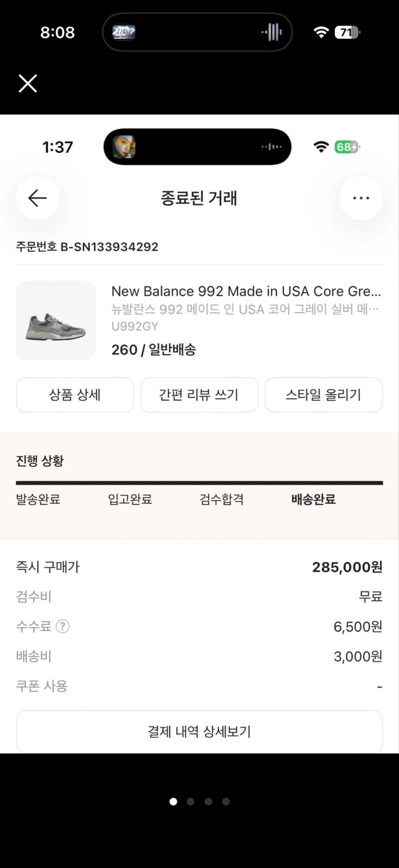Open the 스타일 올리기 tab button
This screenshot has height=868, width=399.
tap(323, 395)
